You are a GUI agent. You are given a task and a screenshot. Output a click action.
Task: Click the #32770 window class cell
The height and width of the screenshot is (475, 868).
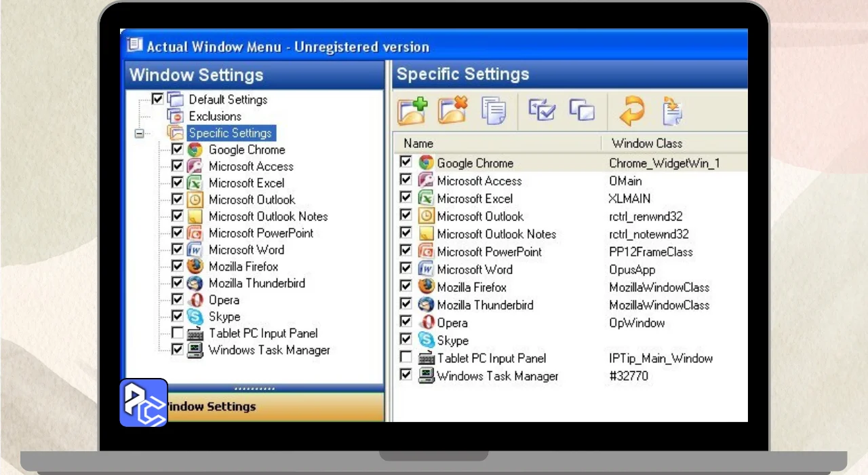(629, 376)
